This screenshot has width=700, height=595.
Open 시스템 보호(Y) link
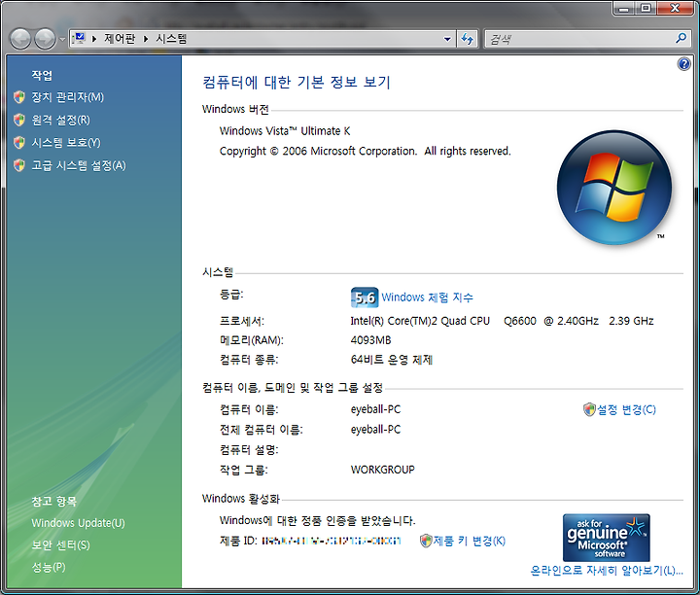pos(66,142)
